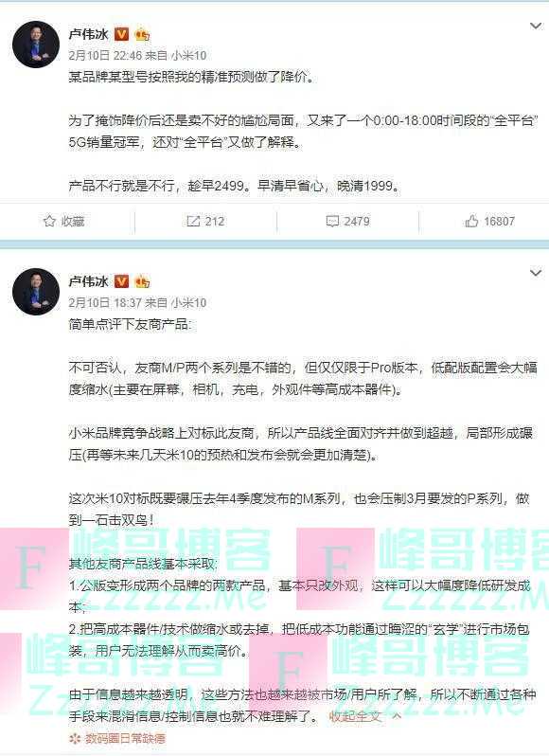The width and height of the screenshot is (549, 756).
Task: Open 卢伟冰 profile name on second post
Action: [89, 281]
